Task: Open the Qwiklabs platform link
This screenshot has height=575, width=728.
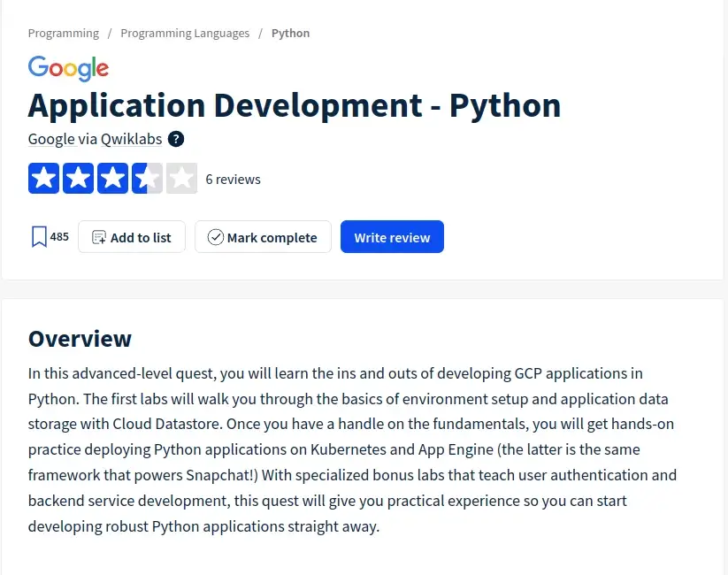Action: [131, 139]
